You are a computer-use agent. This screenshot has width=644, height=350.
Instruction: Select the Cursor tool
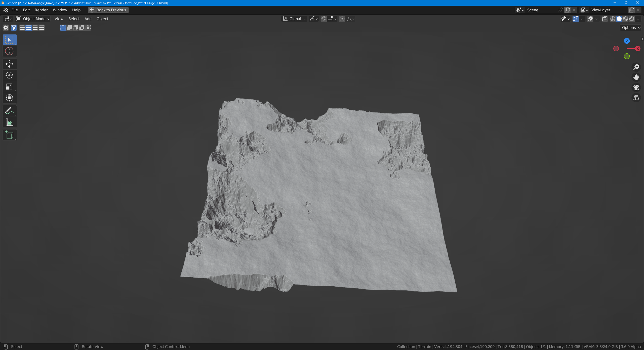pyautogui.click(x=9, y=51)
